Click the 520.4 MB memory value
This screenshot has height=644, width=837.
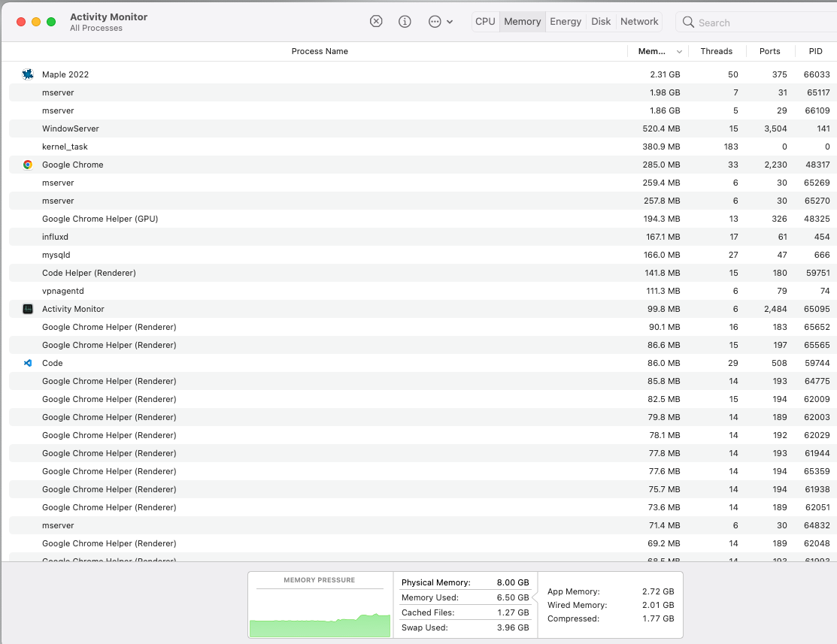(661, 128)
